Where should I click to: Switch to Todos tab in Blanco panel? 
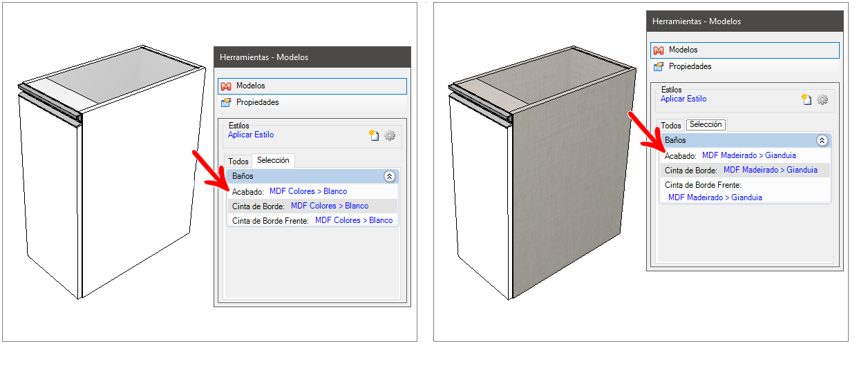(238, 161)
